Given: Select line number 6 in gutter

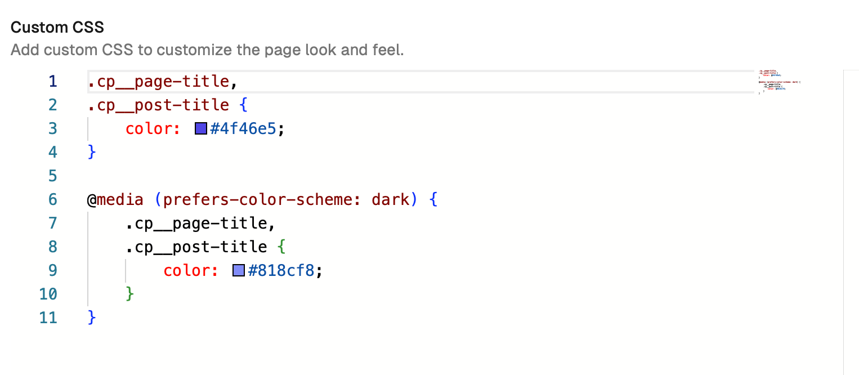Looking at the screenshot, I should (x=52, y=200).
